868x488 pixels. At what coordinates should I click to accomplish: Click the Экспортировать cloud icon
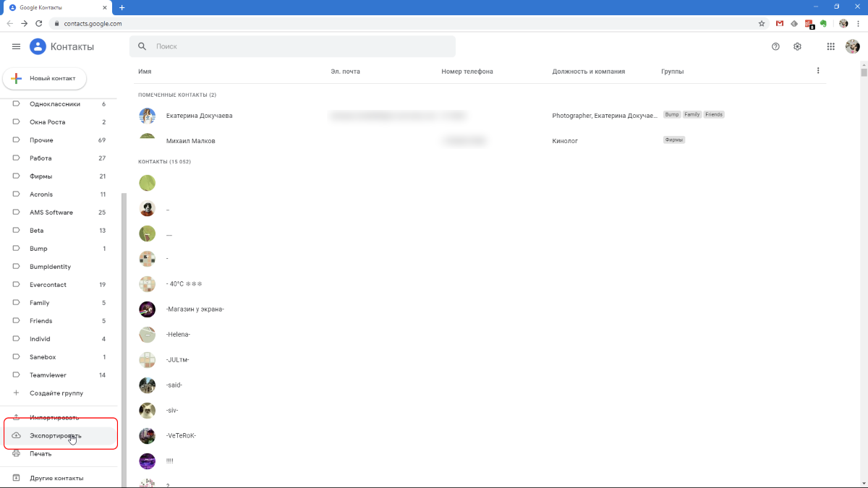click(14, 435)
